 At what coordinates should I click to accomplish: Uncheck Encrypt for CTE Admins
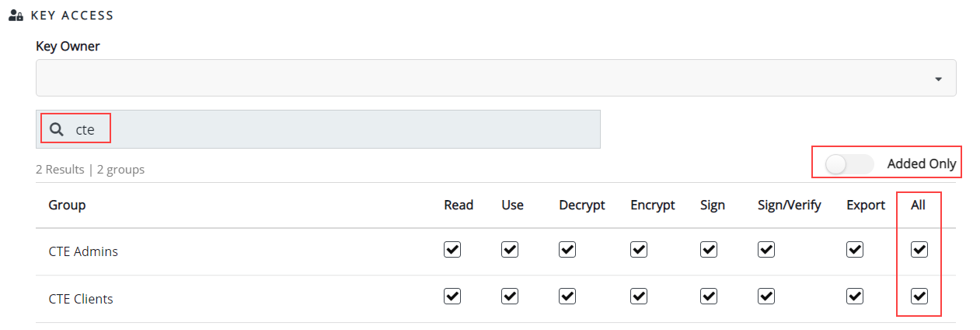click(639, 250)
